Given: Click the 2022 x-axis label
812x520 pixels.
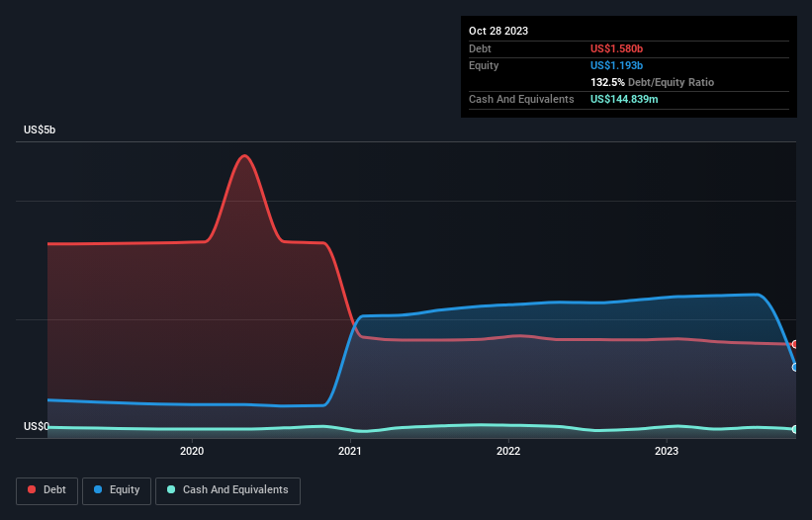Looking at the screenshot, I should 508,451.
